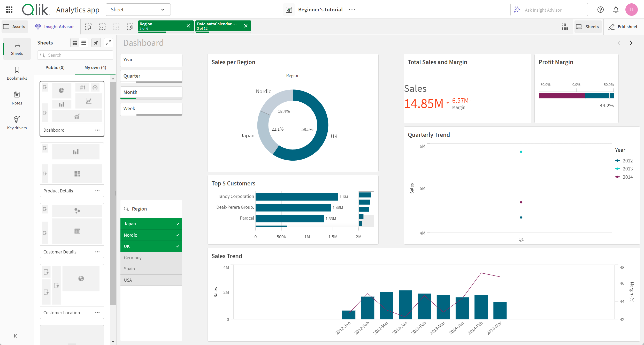Image resolution: width=644 pixels, height=345 pixels.
Task: Switch to list view for sheets
Action: pyautogui.click(x=84, y=42)
